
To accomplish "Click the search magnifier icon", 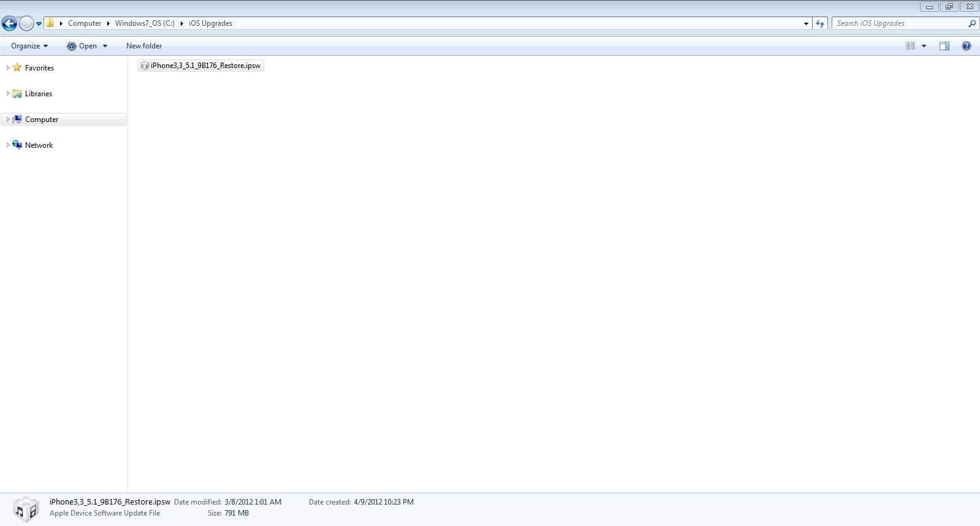I will pyautogui.click(x=972, y=23).
